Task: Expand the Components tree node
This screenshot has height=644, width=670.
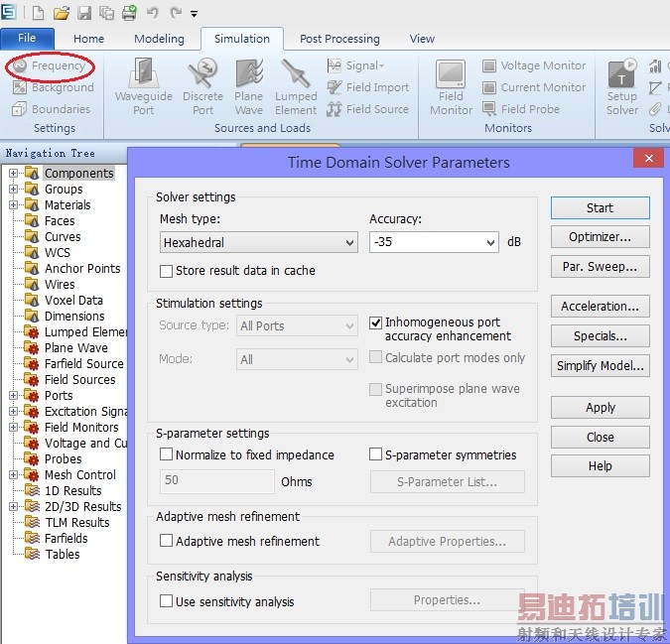Action: click(13, 173)
